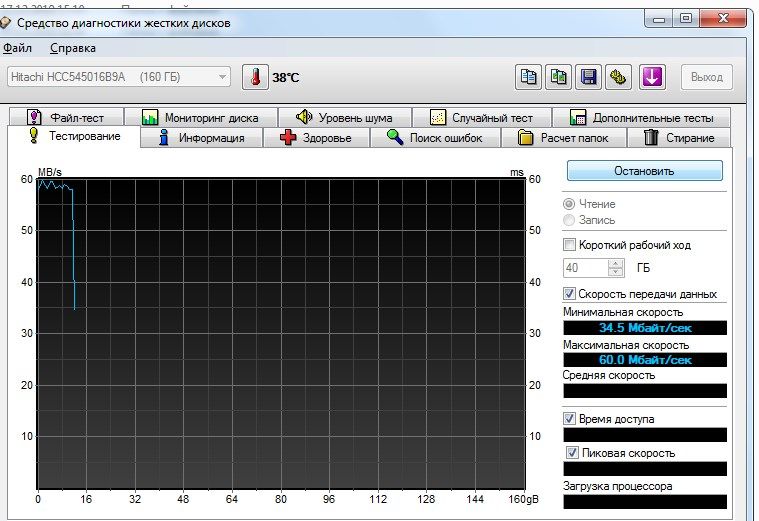Switch to the Уровень шума tab
The image size is (759, 521).
[x=345, y=118]
